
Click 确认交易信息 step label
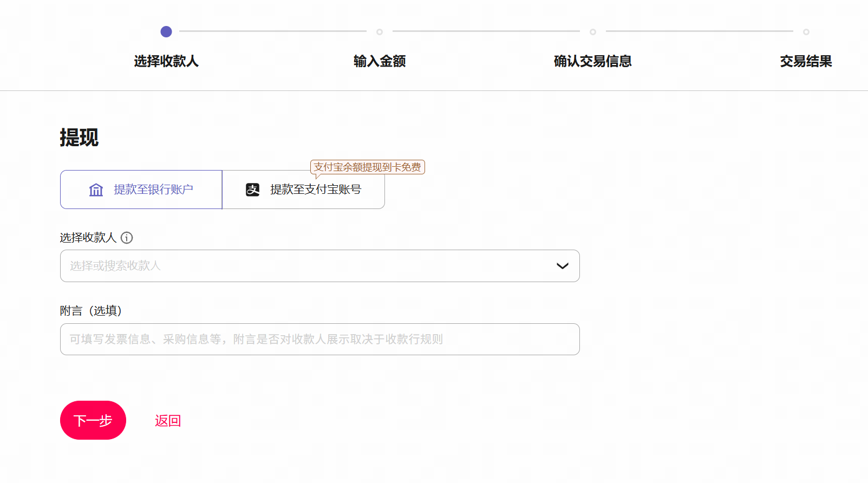pos(593,61)
